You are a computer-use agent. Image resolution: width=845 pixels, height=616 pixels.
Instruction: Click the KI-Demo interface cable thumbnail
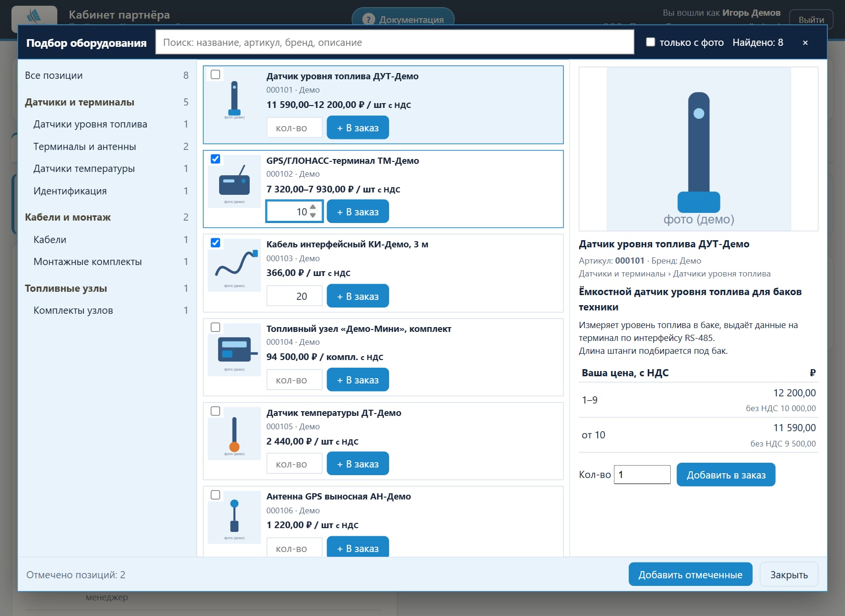[234, 266]
